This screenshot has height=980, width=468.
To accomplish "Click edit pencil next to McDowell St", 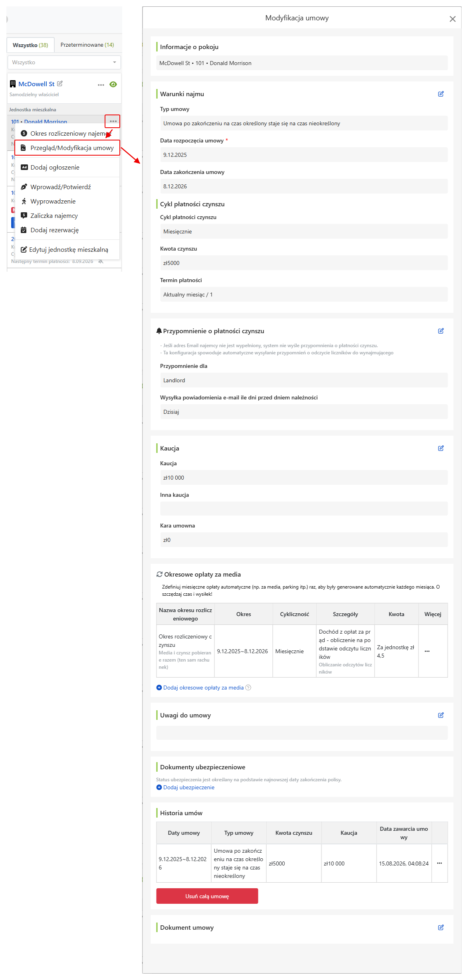I will (x=60, y=83).
